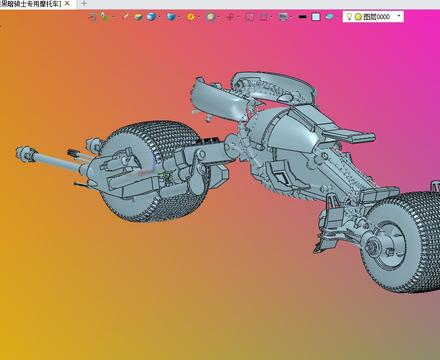440x360 pixels.
Task: Click the selection filter arrow icon
Action: (x=104, y=16)
